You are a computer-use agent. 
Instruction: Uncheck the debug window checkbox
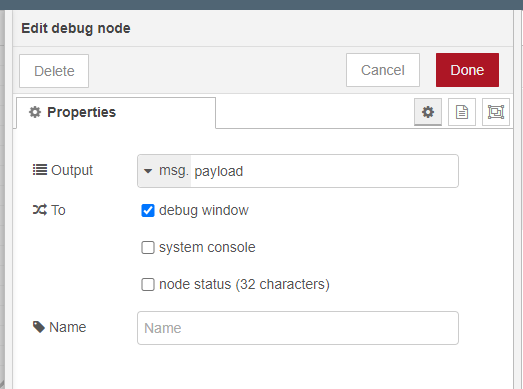pos(148,211)
